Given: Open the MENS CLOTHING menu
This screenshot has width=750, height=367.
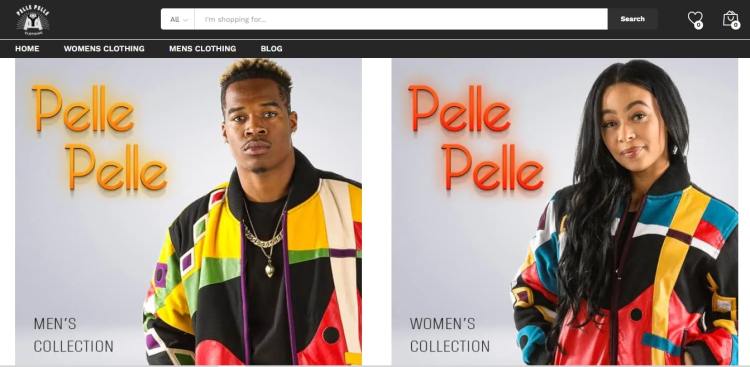Looking at the screenshot, I should point(202,48).
